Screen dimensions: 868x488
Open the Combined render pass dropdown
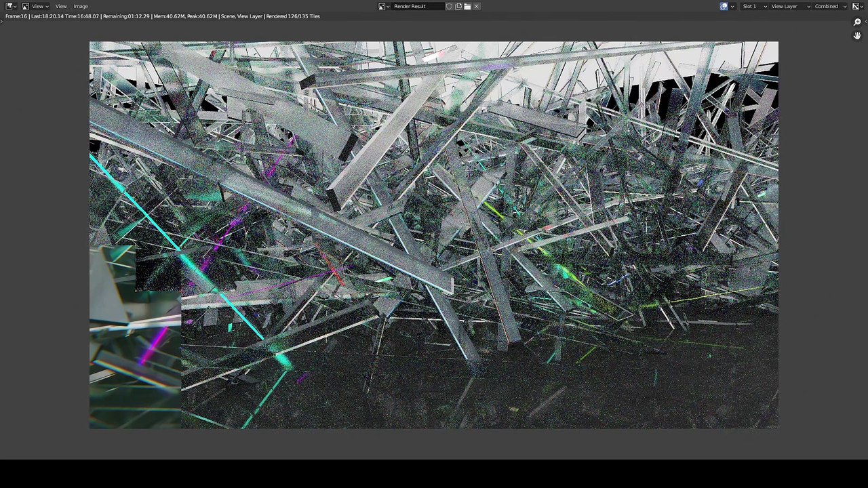[x=831, y=6]
